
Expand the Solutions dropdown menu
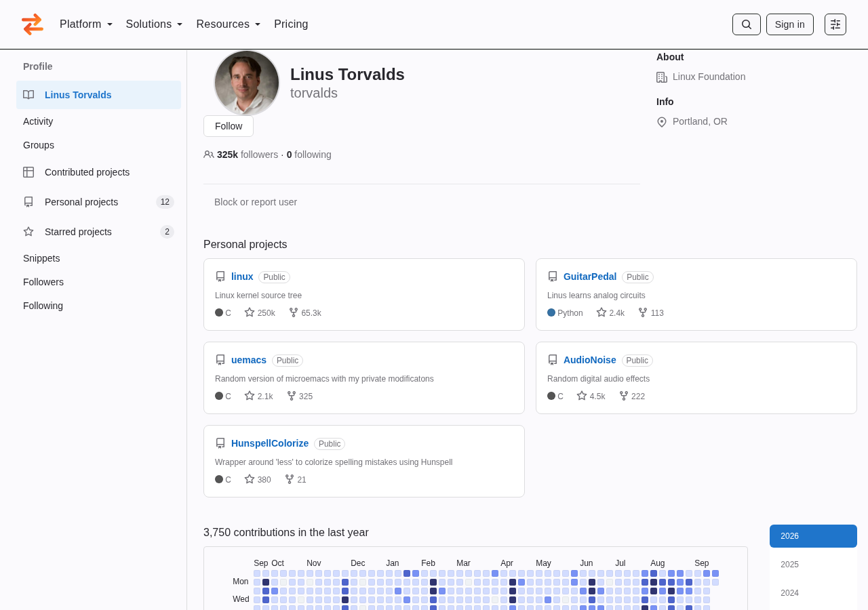coord(155,24)
